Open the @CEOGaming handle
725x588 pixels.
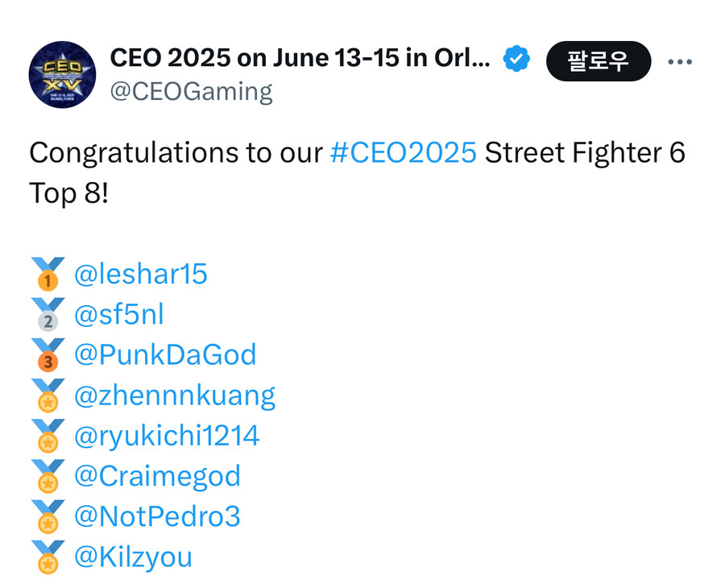[x=191, y=92]
